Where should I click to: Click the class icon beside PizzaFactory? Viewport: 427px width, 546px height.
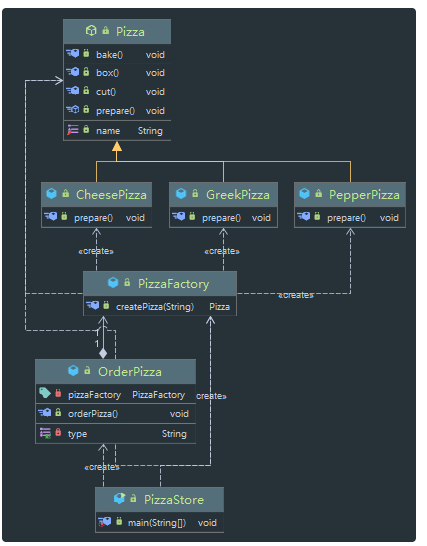click(113, 283)
